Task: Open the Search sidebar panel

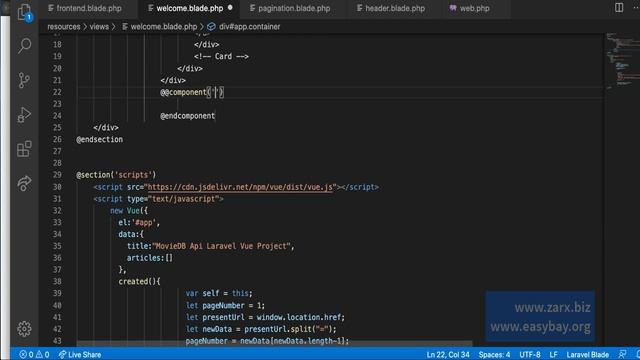Action: tap(24, 45)
